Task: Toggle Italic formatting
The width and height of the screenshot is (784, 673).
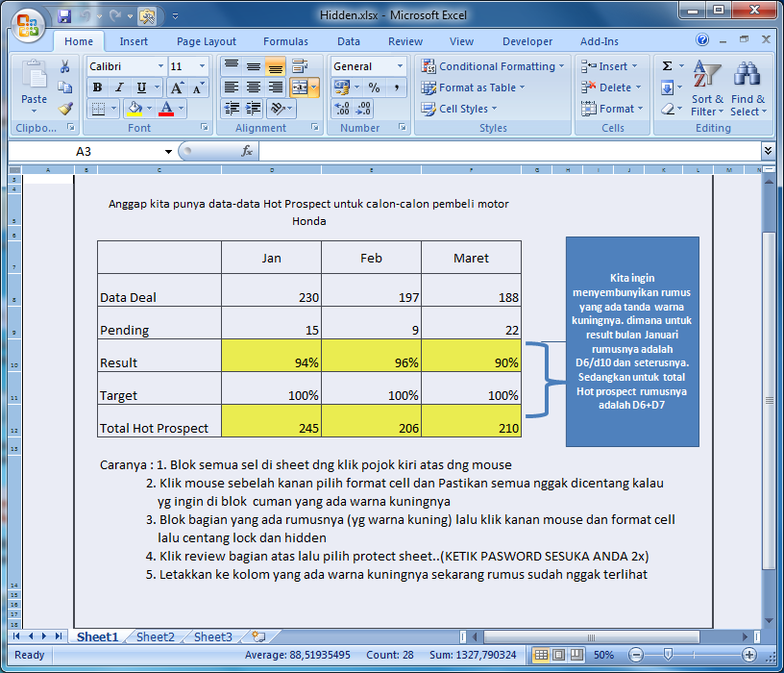Action: click(x=119, y=88)
